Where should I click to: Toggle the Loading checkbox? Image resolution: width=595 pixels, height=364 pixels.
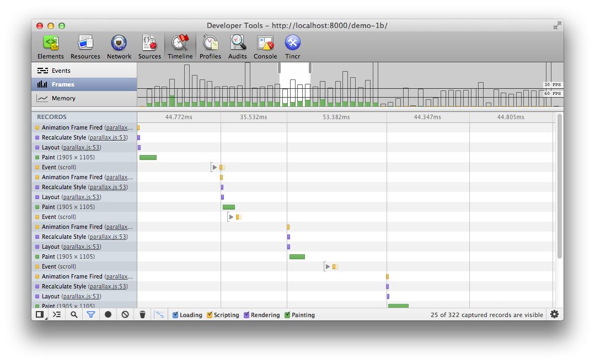[x=175, y=315]
